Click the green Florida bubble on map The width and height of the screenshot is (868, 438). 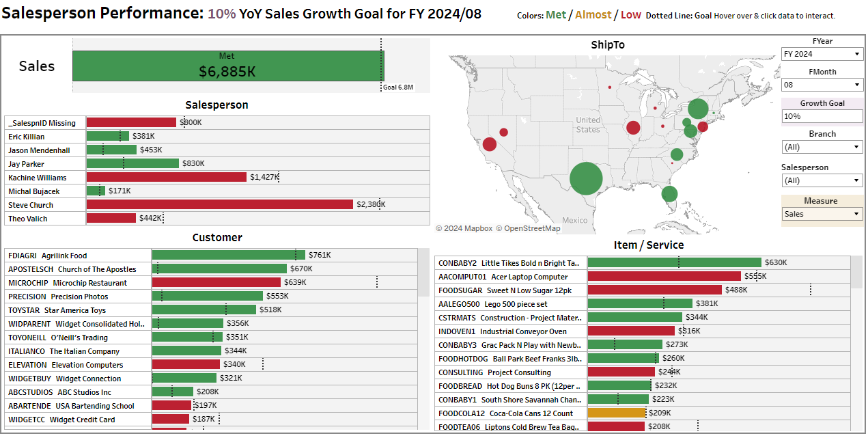(x=669, y=194)
